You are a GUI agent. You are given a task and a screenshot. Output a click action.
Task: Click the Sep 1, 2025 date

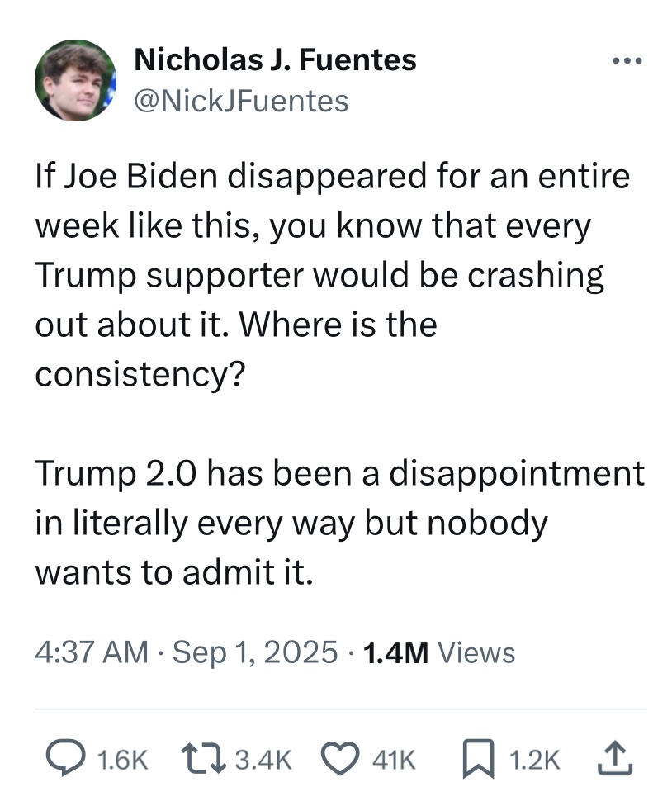[x=255, y=652]
